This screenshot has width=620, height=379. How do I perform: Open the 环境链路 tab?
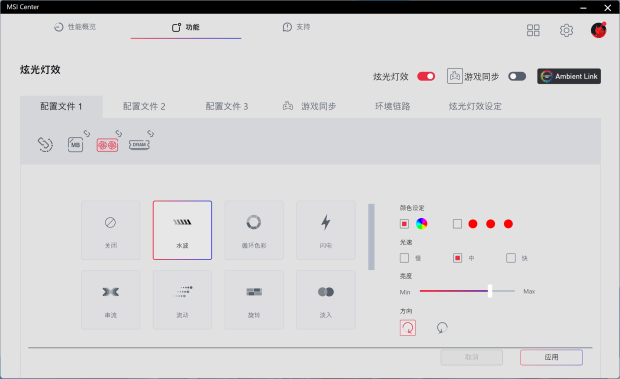click(x=393, y=106)
